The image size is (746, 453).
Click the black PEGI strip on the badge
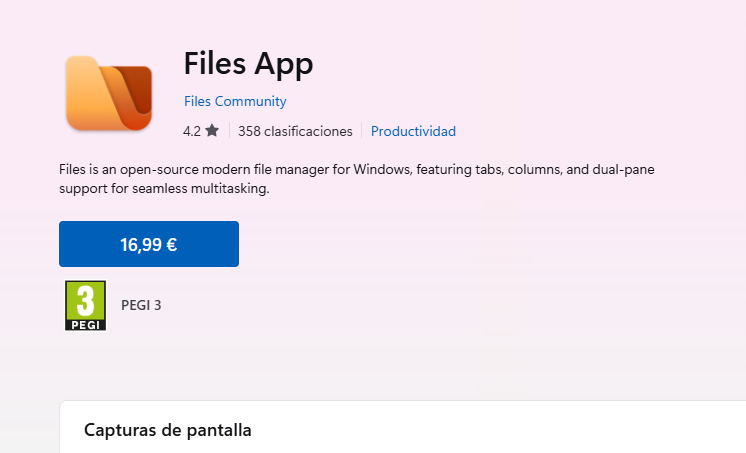86,325
